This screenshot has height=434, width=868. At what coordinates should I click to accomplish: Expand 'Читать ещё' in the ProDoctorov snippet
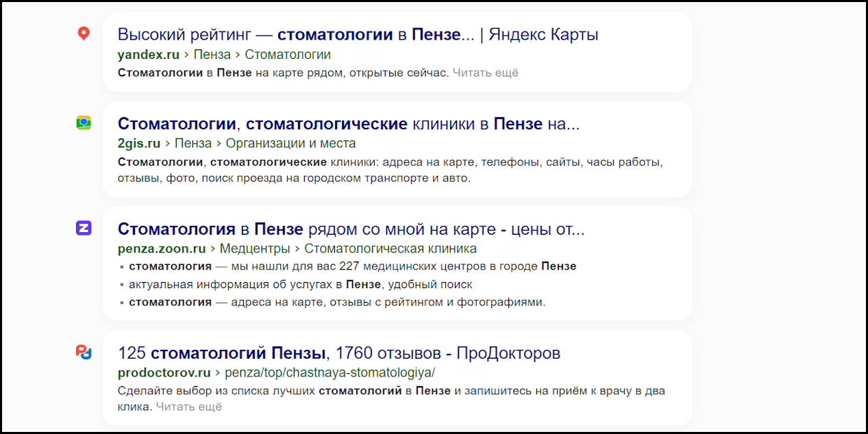[x=189, y=407]
